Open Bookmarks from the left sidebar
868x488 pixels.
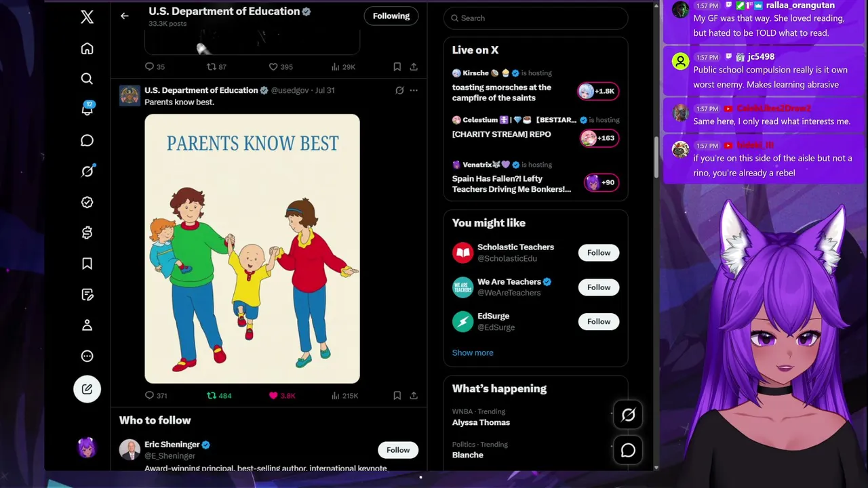click(87, 264)
